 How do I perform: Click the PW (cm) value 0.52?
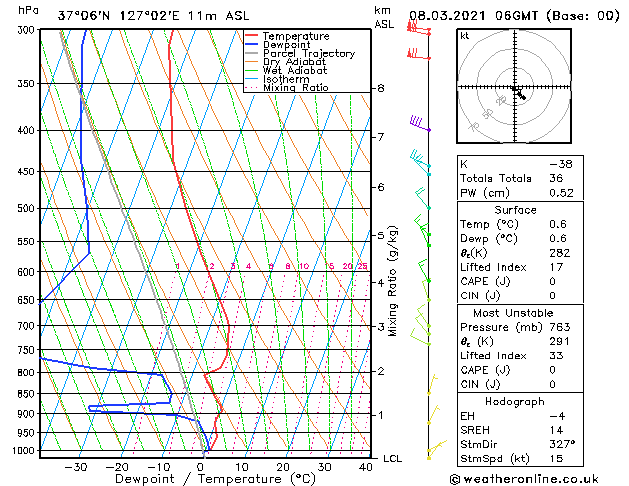pos(561,193)
